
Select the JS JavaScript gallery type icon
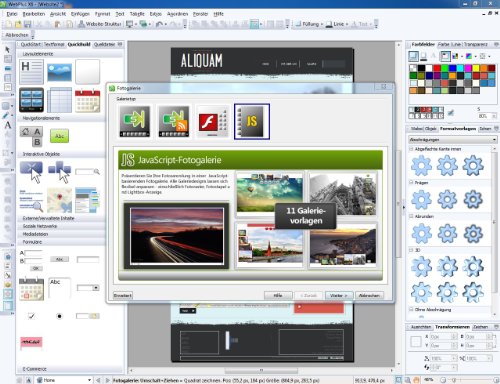pyautogui.click(x=252, y=121)
